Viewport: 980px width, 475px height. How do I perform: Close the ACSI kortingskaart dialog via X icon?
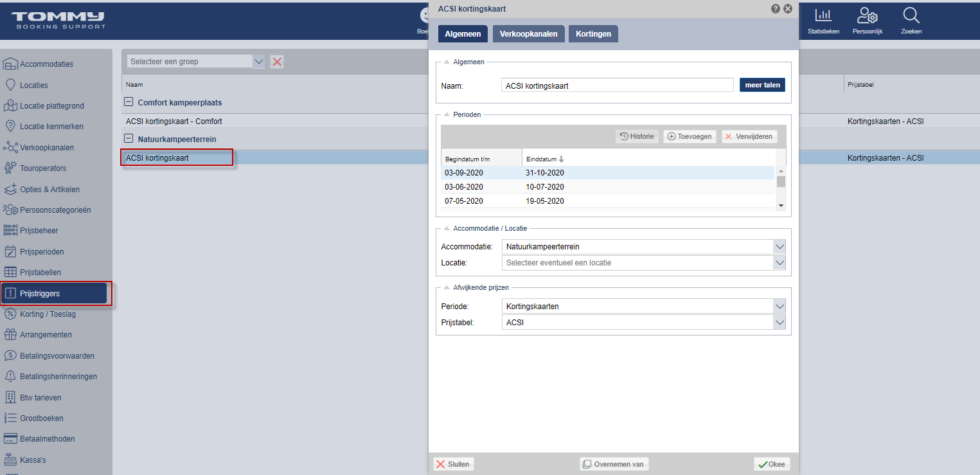[x=788, y=9]
